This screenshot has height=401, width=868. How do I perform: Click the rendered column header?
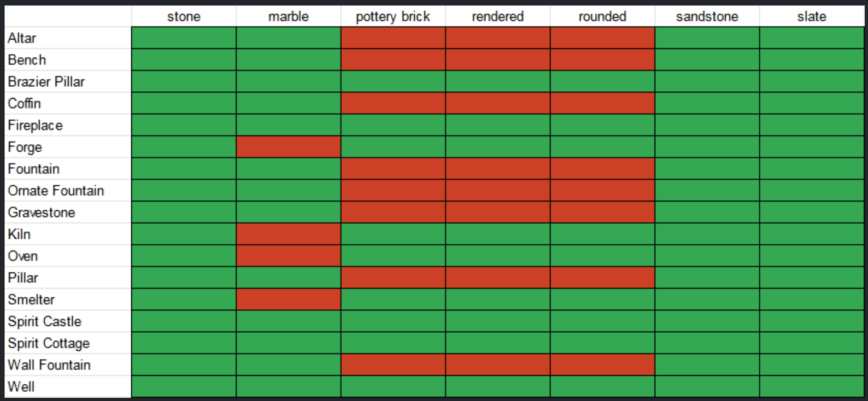coord(498,17)
